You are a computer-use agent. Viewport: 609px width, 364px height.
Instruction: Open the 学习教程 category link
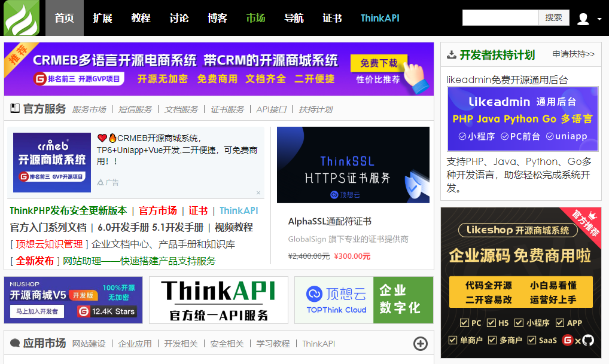click(273, 344)
